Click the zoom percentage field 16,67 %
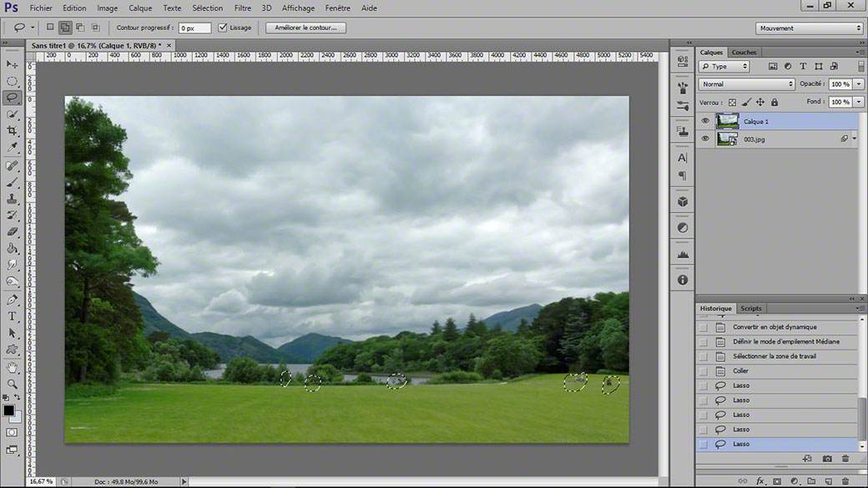This screenshot has width=868, height=488. (x=41, y=482)
